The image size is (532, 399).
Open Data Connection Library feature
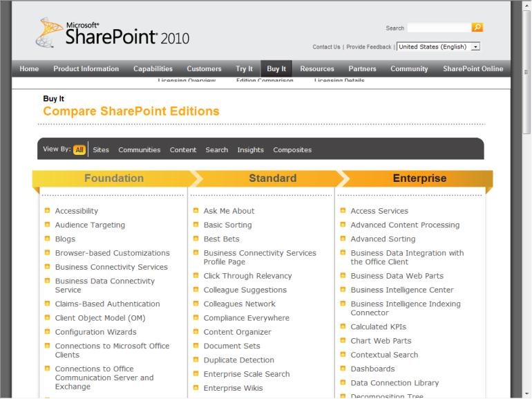pyautogui.click(x=395, y=382)
